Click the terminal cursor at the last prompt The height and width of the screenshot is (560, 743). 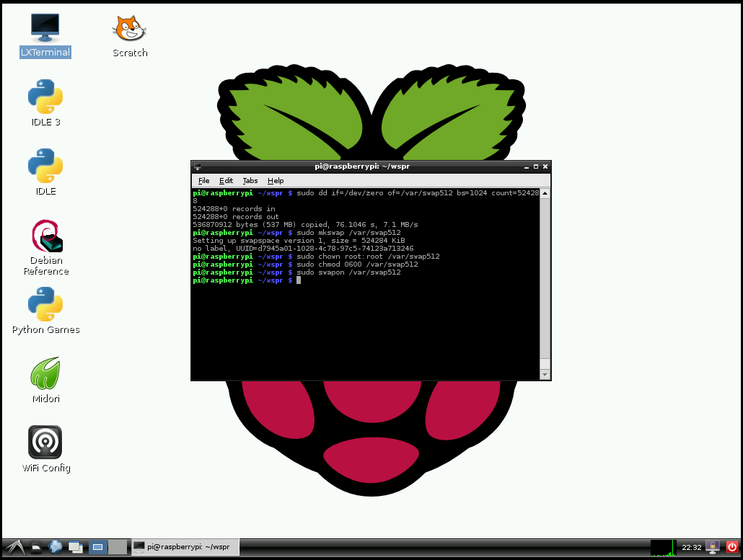tap(299, 280)
